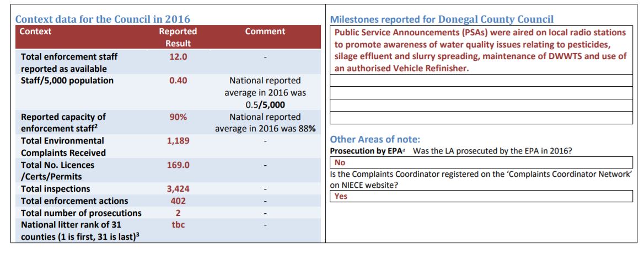This screenshot has width=644, height=253.
Task: Select the 'tbc' litter rank value
Action: pyautogui.click(x=178, y=225)
